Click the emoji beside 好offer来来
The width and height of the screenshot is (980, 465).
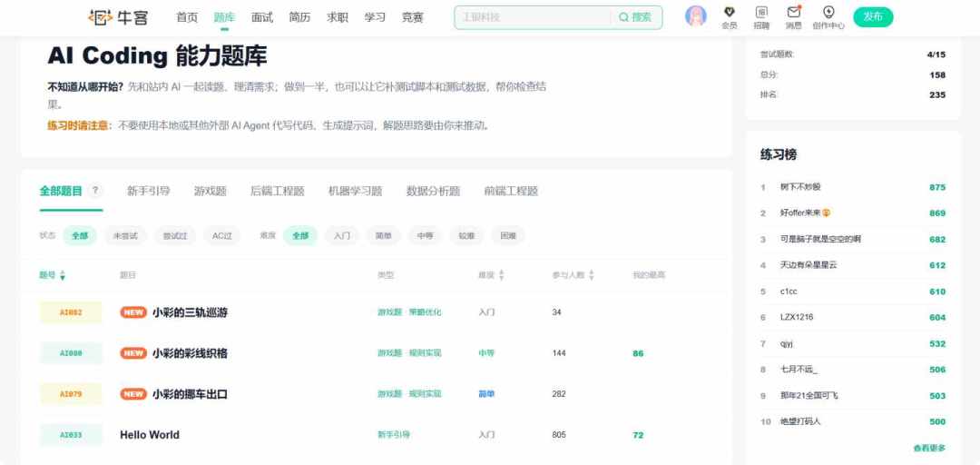coord(826,213)
